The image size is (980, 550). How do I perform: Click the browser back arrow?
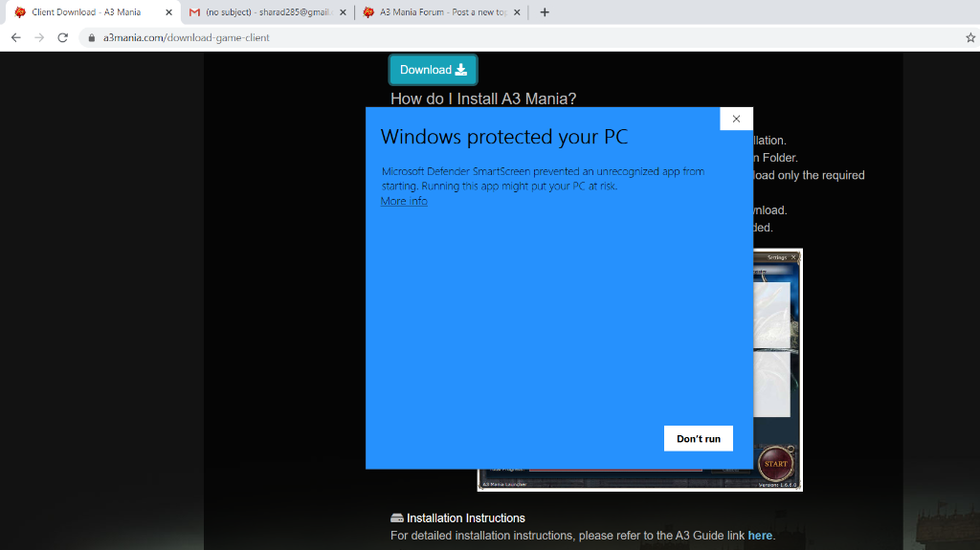point(15,37)
